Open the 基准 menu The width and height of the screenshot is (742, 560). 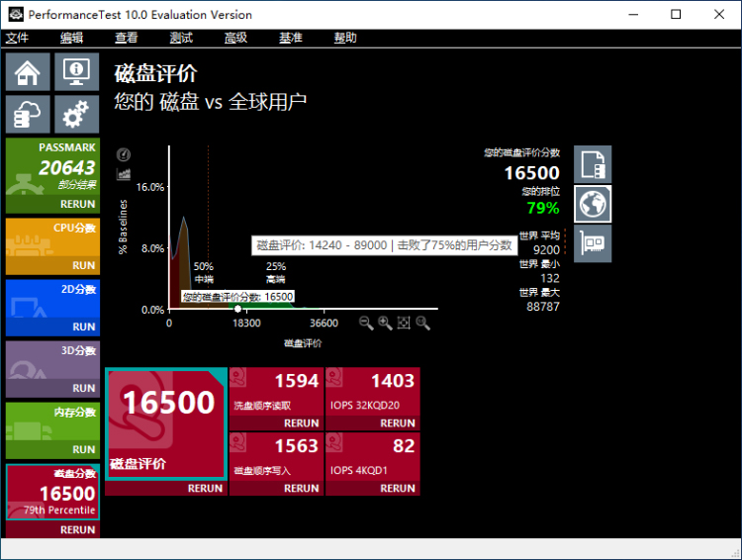click(291, 38)
